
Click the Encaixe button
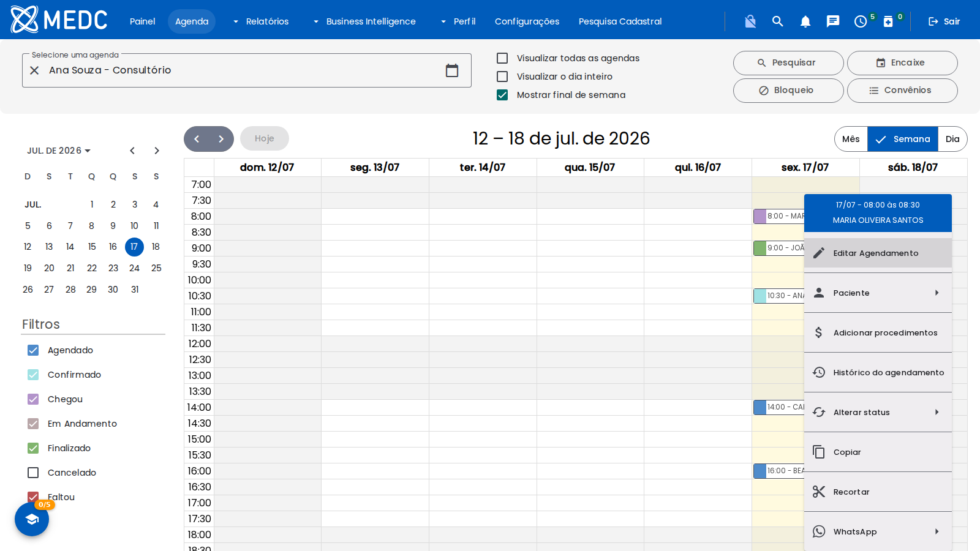pyautogui.click(x=902, y=63)
